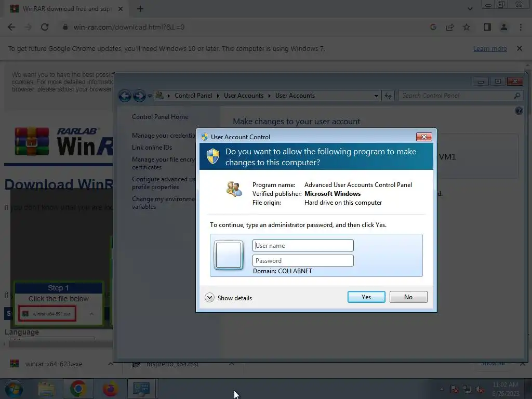Click the Chrome address bar URL
The image size is (532, 399).
click(x=129, y=27)
